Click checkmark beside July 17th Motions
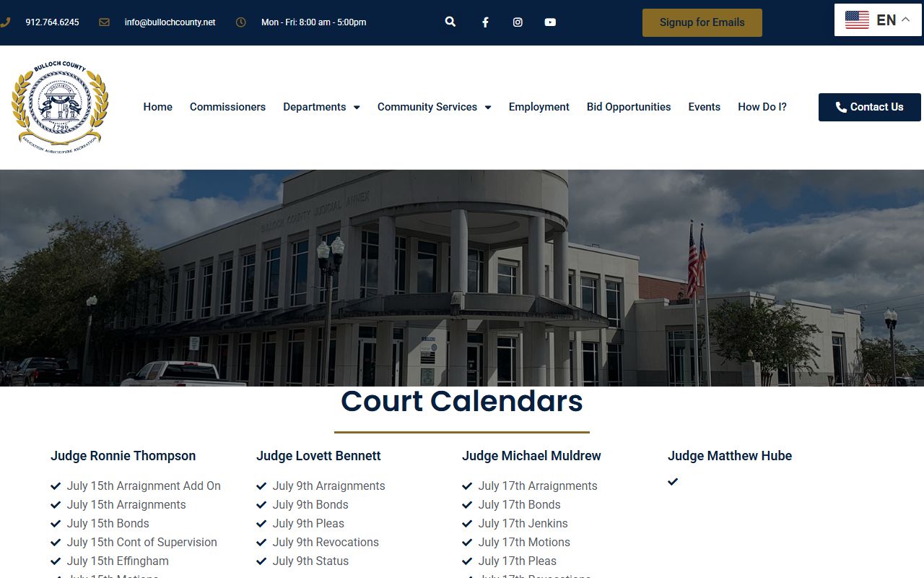Image resolution: width=924 pixels, height=578 pixels. 467,542
